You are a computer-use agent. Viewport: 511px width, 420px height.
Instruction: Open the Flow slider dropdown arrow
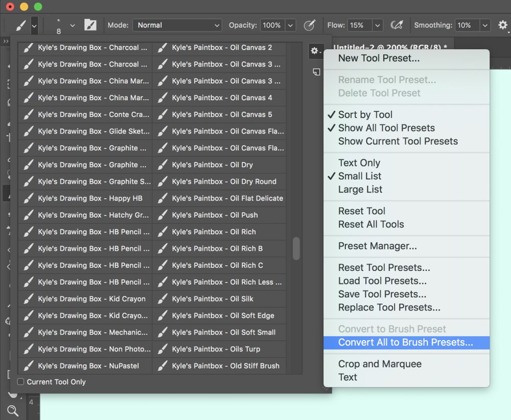tap(378, 25)
